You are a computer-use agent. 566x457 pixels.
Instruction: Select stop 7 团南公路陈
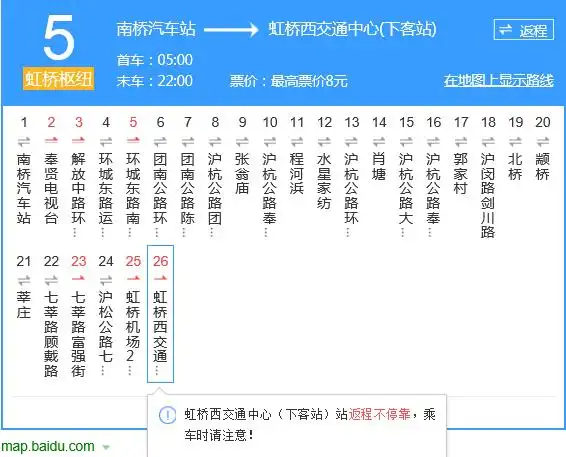coord(188,195)
